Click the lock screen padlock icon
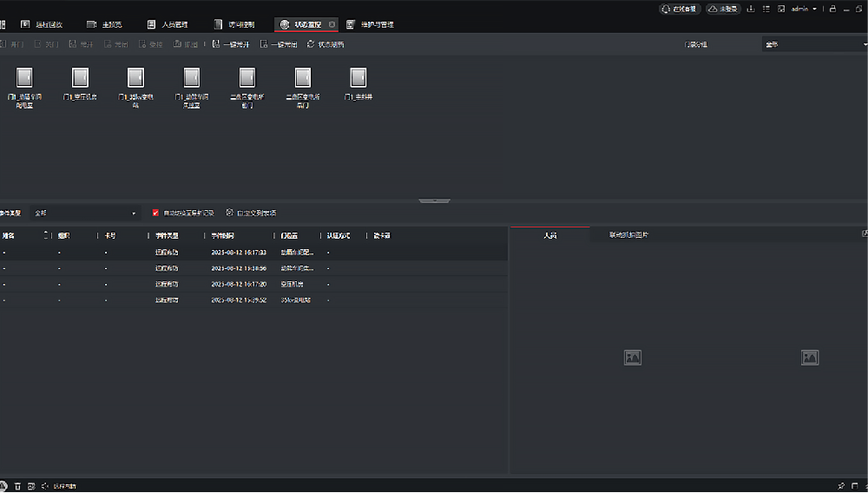Image resolution: width=868 pixels, height=493 pixels. (832, 9)
